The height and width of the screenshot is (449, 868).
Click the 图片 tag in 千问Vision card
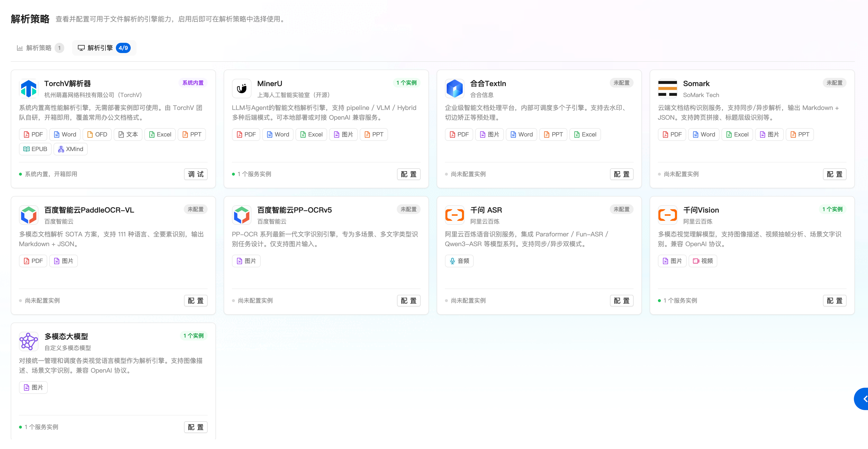click(672, 261)
